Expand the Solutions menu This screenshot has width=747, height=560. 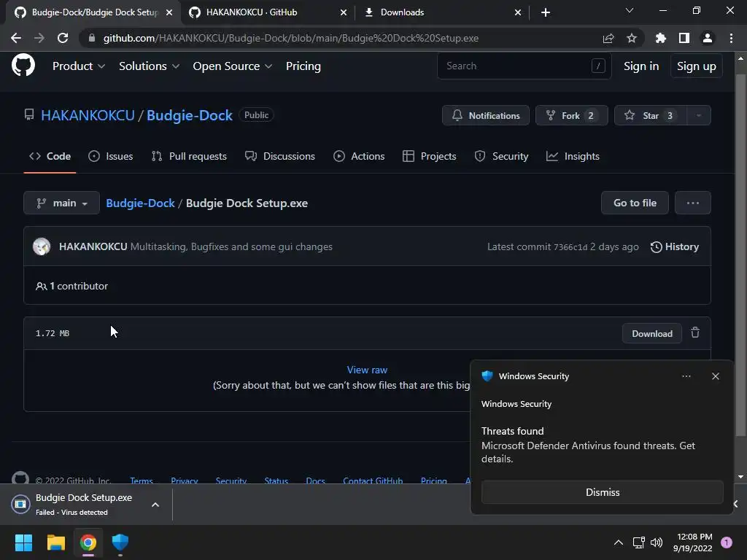[x=149, y=66]
